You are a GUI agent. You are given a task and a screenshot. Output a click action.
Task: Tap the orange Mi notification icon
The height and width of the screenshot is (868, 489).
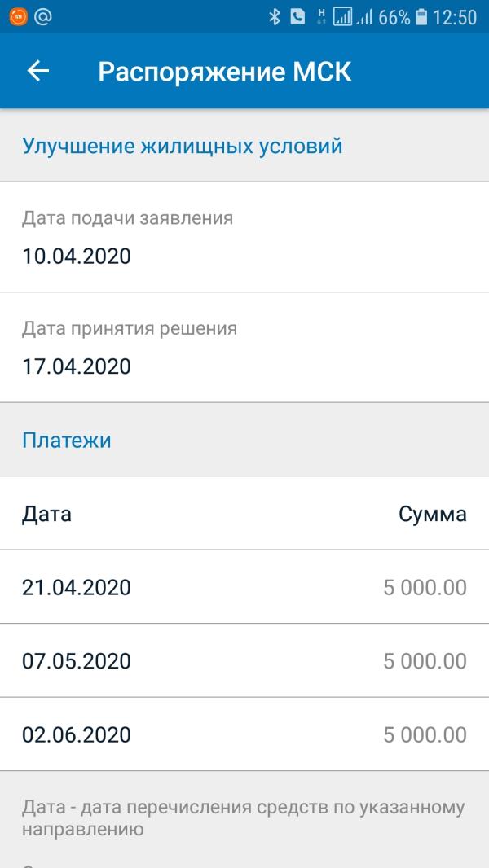[x=18, y=16]
